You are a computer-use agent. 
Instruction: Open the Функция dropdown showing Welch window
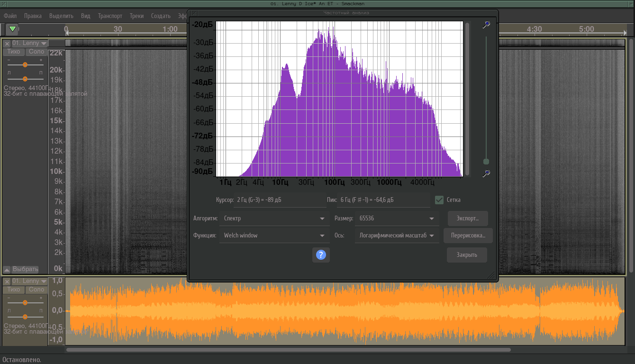(x=274, y=236)
